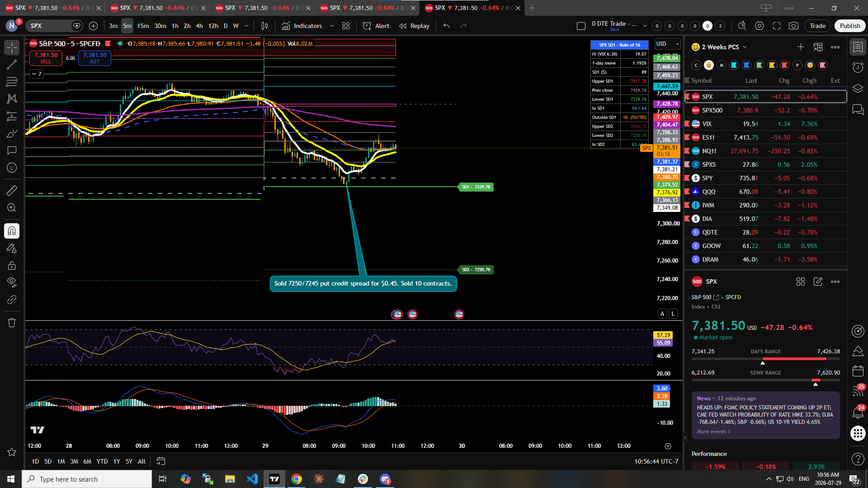Viewport: 868px width, 488px height.
Task: Open the indicator templates grid icon
Action: (x=346, y=26)
